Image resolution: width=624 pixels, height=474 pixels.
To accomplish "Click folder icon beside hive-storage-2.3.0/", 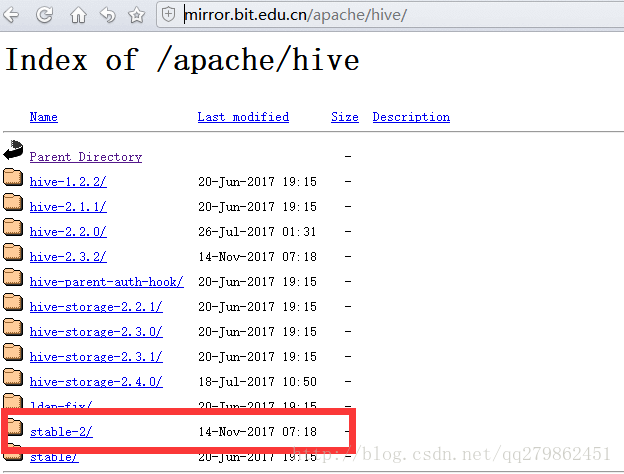I will (13, 327).
